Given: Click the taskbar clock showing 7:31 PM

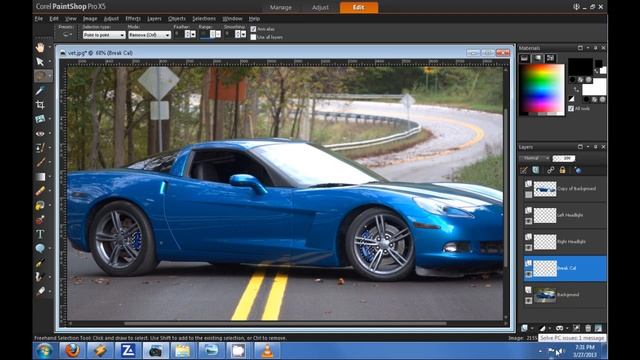Looking at the screenshot, I should [584, 351].
